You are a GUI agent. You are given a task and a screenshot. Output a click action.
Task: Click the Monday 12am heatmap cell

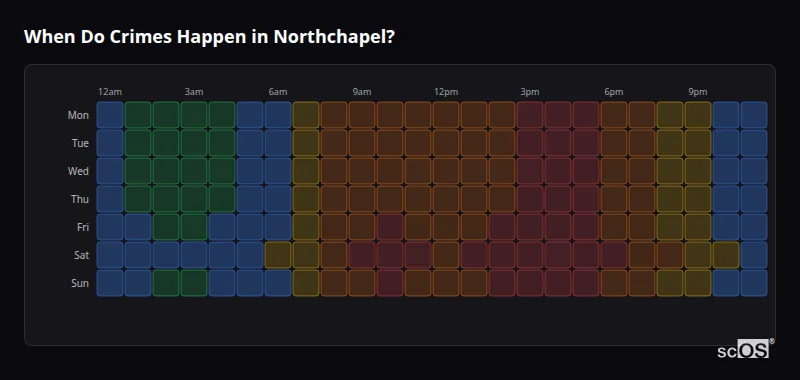110,115
